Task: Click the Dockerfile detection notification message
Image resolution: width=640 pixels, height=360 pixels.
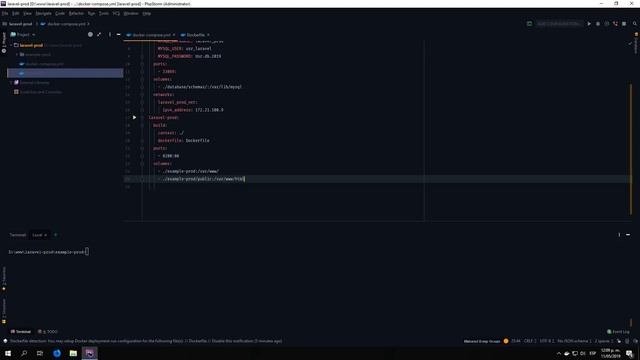Action: point(146,341)
